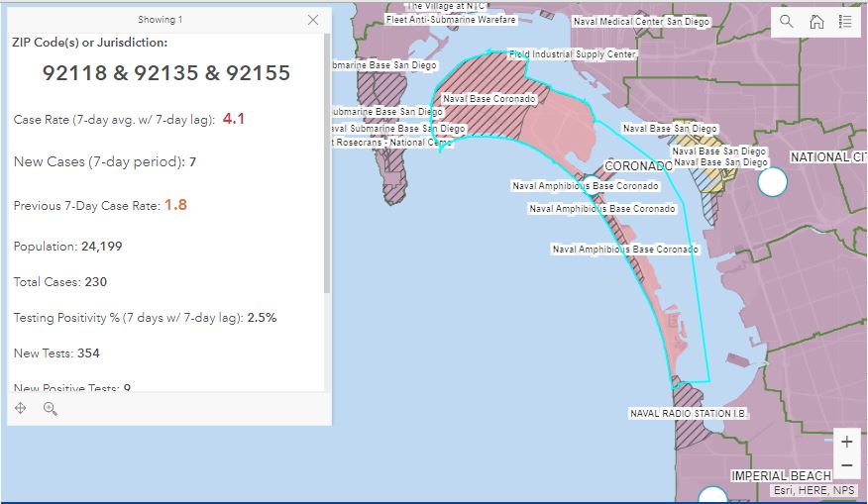Zoom to selected feature from popup
Screen dimensions: 868x504
[x=51, y=408]
